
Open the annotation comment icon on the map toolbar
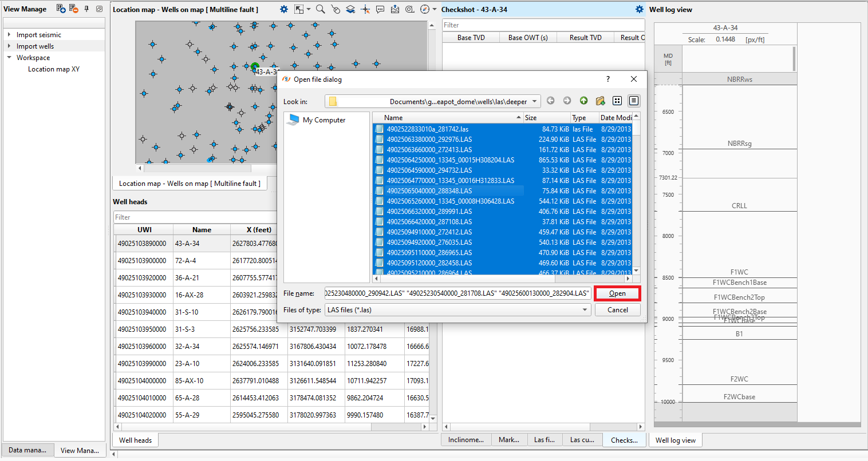(380, 9)
